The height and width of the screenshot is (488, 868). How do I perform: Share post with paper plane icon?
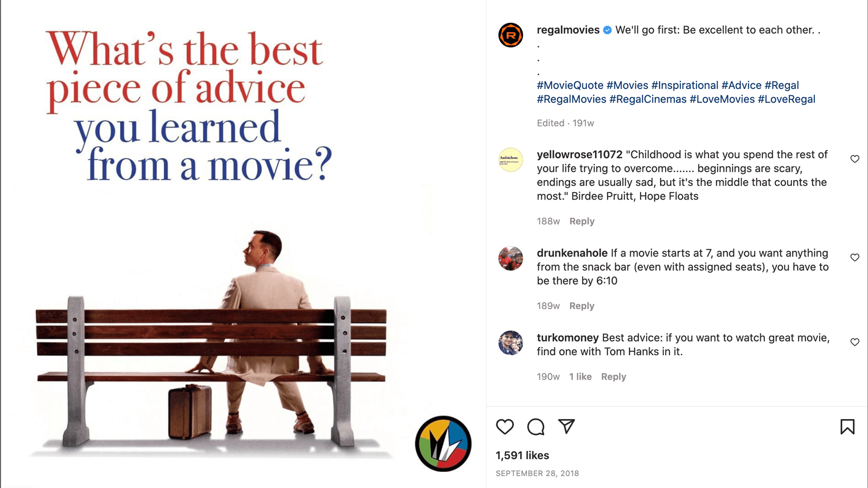(x=566, y=426)
